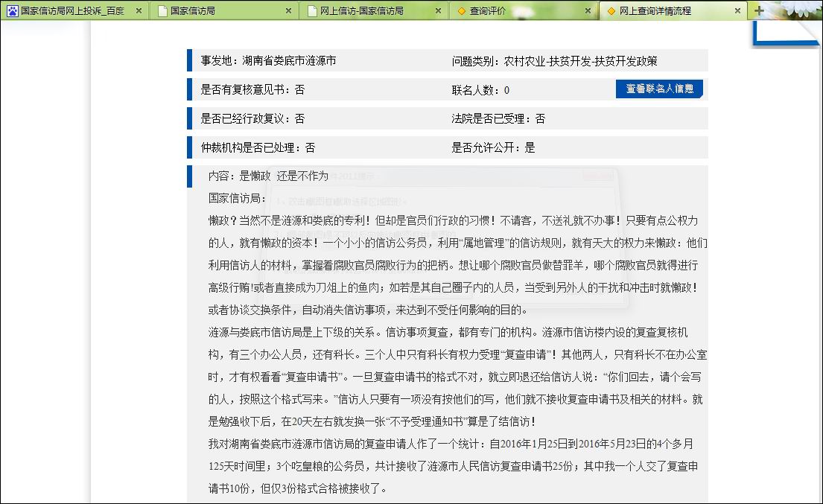Click the orange diamond icon on the 查询评价 tab
The width and height of the screenshot is (823, 504).
point(462,11)
